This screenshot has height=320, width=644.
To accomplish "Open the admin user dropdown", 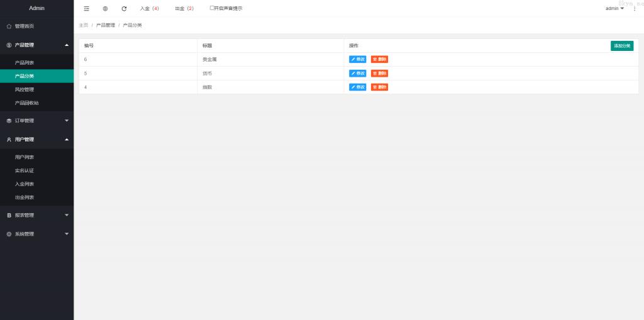I will tap(614, 9).
